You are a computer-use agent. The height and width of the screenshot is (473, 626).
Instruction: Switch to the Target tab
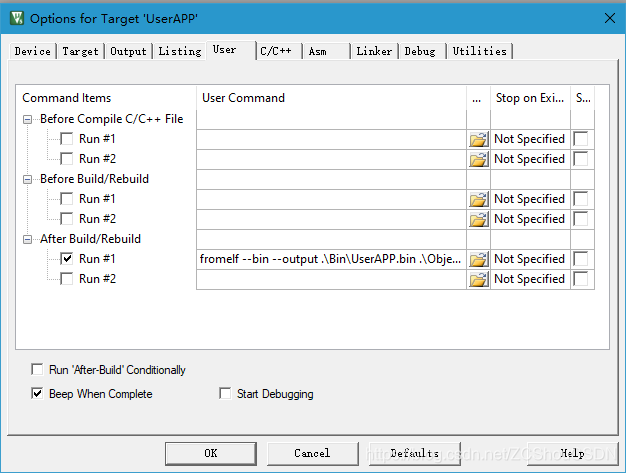click(80, 51)
